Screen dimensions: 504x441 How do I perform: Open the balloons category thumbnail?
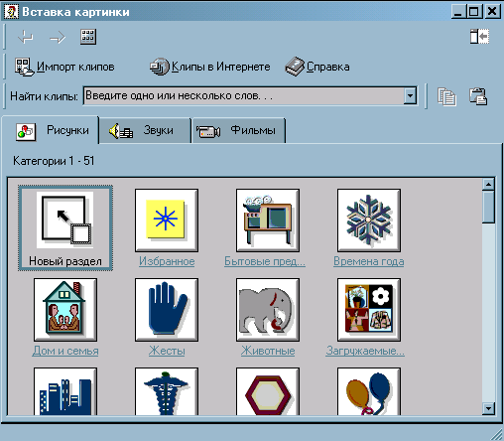pos(369,391)
